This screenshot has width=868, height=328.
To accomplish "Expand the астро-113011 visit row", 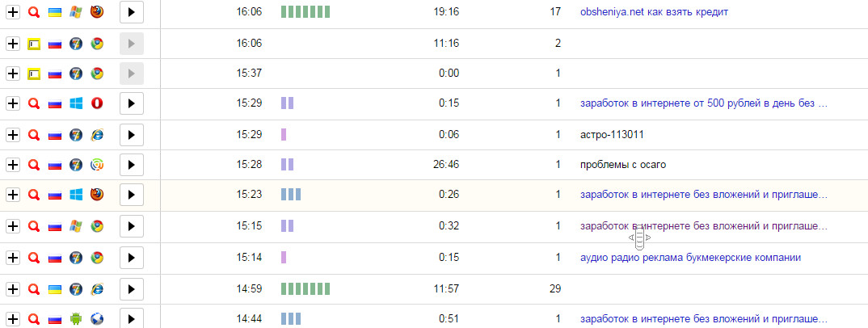I will coord(13,134).
